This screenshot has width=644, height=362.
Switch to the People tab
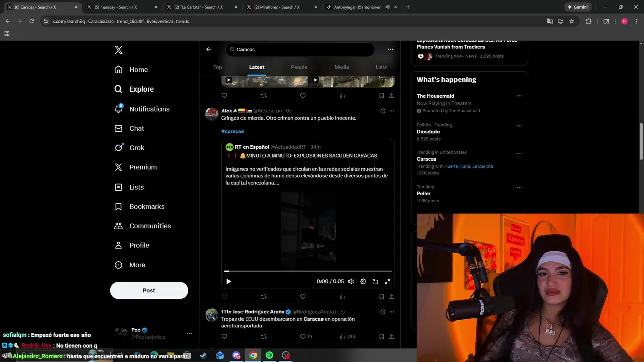299,67
